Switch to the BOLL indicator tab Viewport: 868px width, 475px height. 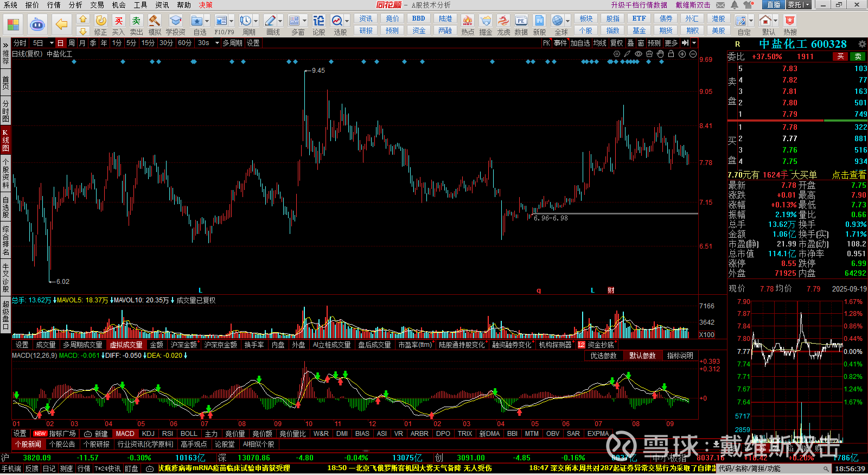(x=189, y=434)
